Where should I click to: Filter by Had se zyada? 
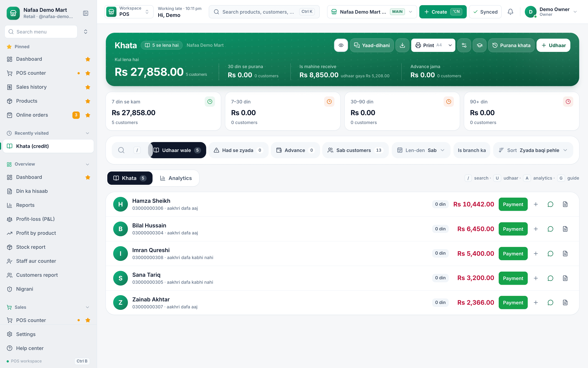(x=238, y=150)
